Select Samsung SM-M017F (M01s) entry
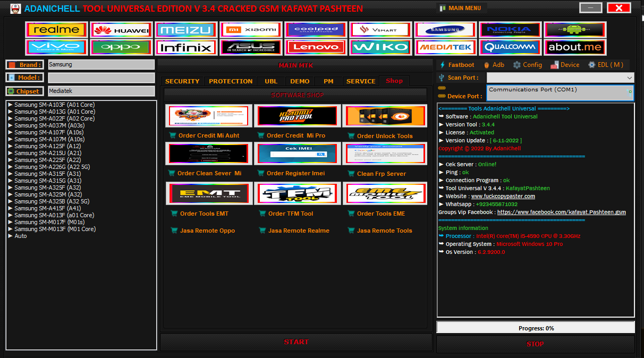Screen dimensions: 644x358 click(46, 222)
